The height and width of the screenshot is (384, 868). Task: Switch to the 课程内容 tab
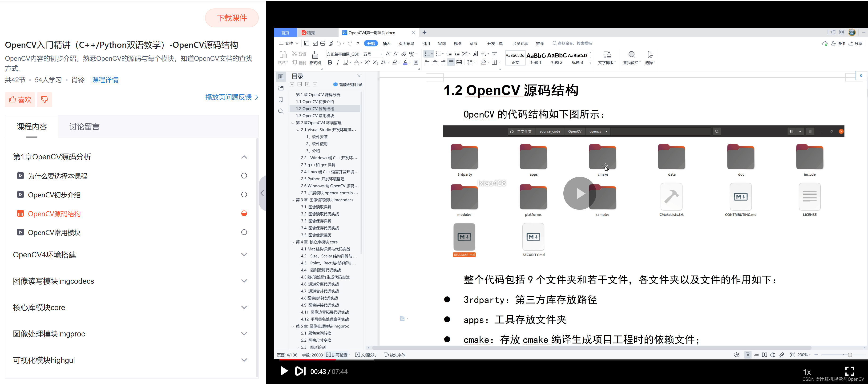(32, 127)
